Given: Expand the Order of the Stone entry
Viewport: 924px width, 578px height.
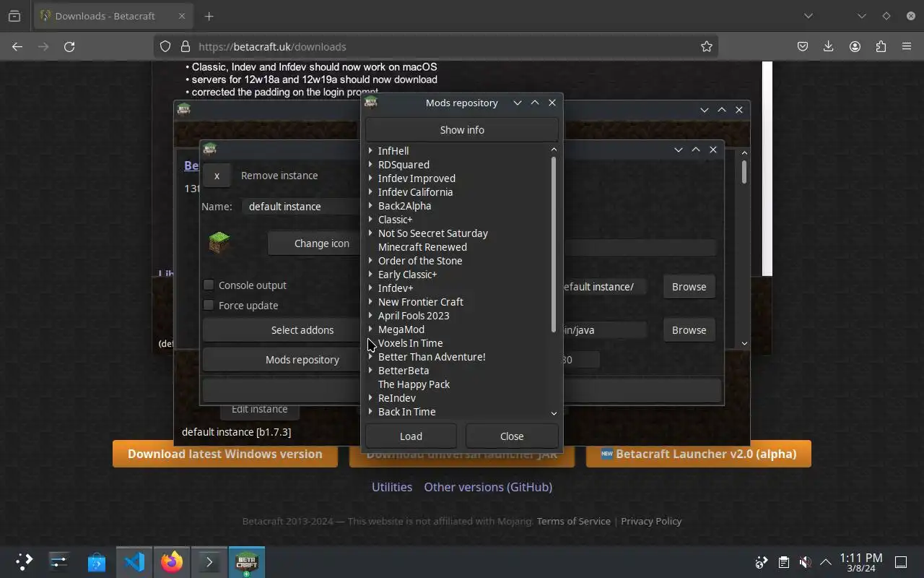Looking at the screenshot, I should click(370, 261).
